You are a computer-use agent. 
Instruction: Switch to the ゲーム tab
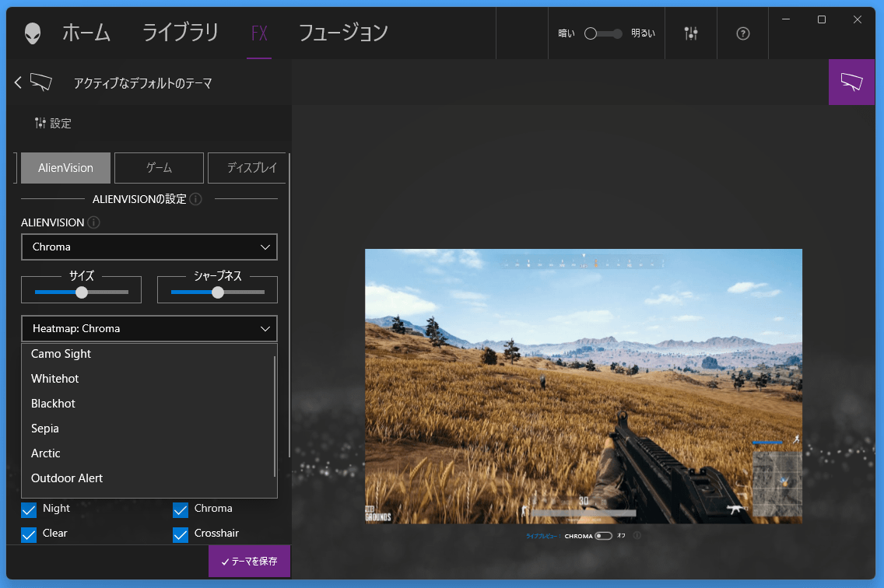point(159,168)
